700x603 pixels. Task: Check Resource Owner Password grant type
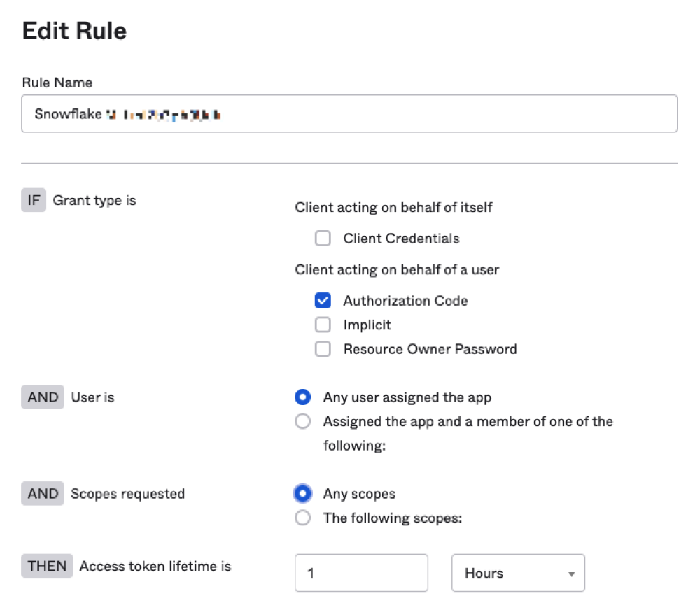tap(323, 348)
